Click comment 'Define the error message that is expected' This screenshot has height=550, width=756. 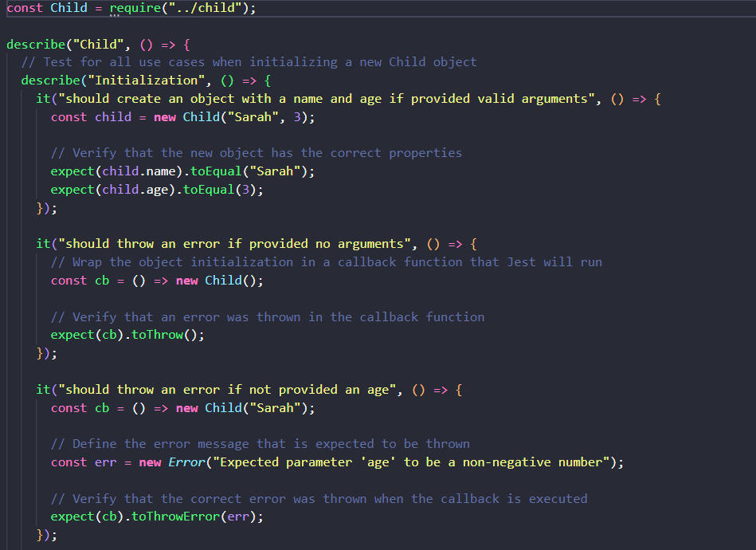260,444
